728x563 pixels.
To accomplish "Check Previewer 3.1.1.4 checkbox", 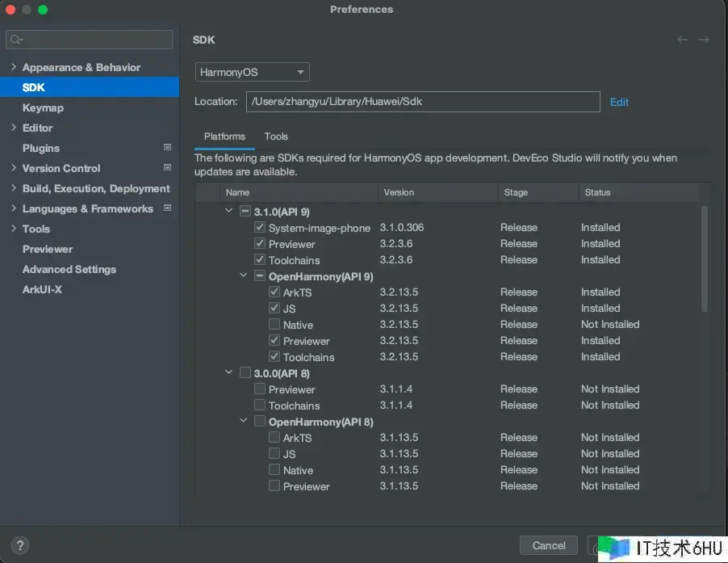I will 260,389.
